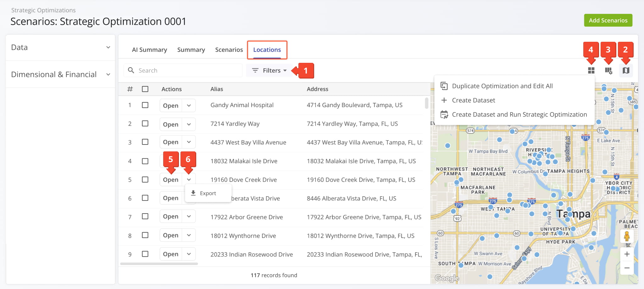Screen dimensions: 644x289
Task: Open the 7214 Yardley Way location
Action: pos(171,124)
